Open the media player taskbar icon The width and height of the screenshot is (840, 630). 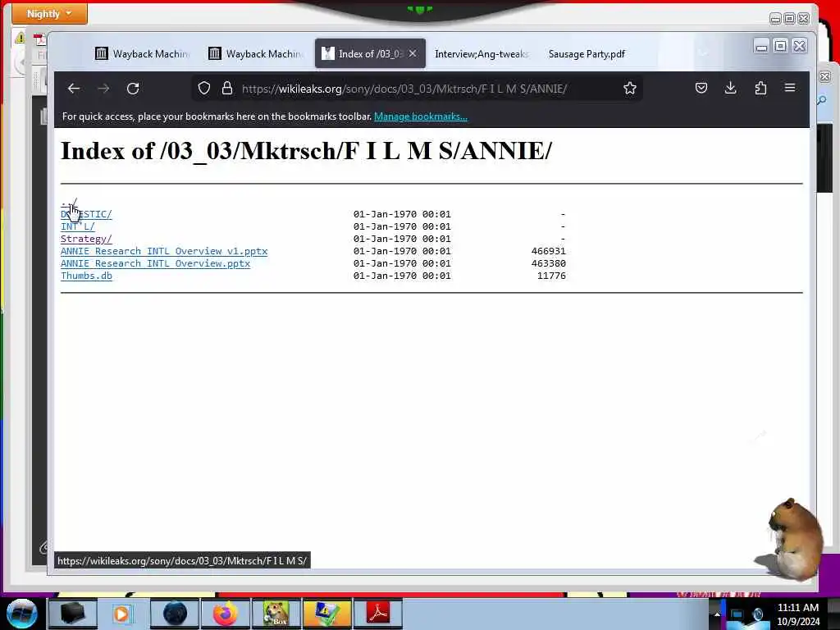point(121,614)
